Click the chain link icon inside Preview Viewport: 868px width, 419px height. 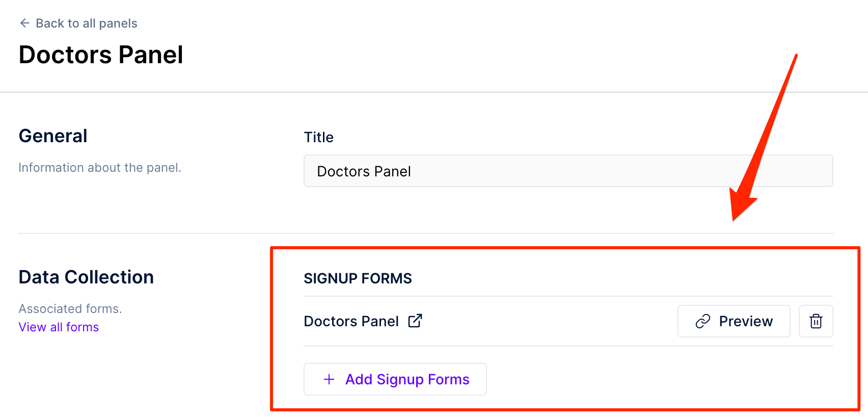tap(703, 321)
